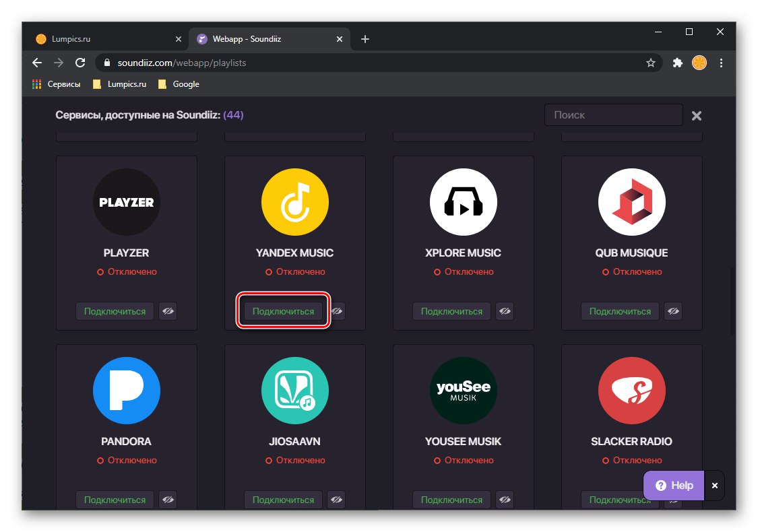
Task: Click the YouSee Musik logo
Action: tap(463, 390)
